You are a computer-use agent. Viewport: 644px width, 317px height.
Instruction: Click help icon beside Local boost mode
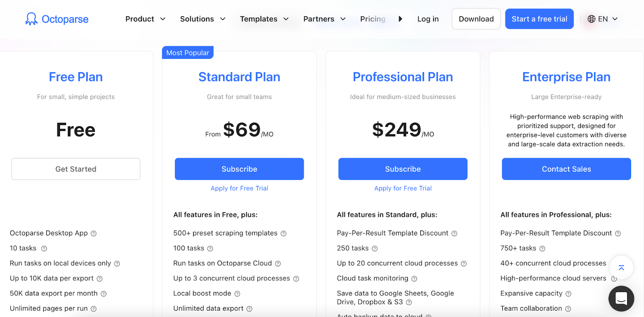237,294
